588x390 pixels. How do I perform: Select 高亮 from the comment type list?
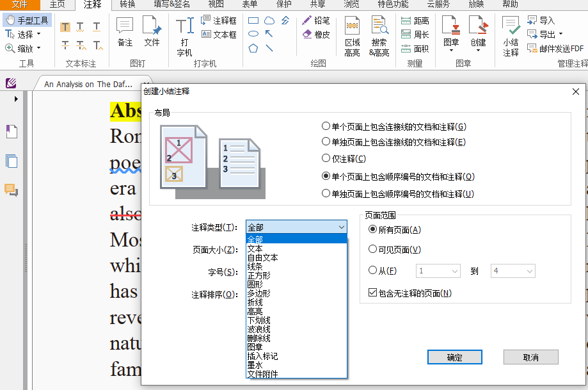256,311
